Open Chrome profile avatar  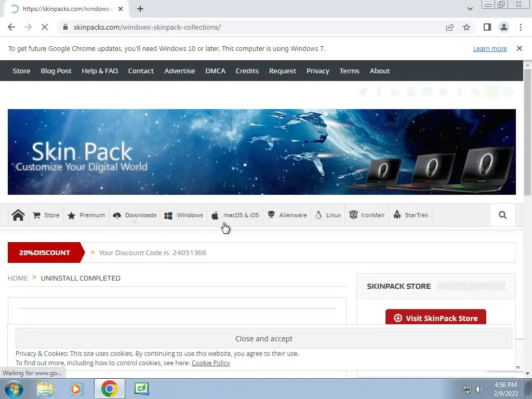(504, 27)
